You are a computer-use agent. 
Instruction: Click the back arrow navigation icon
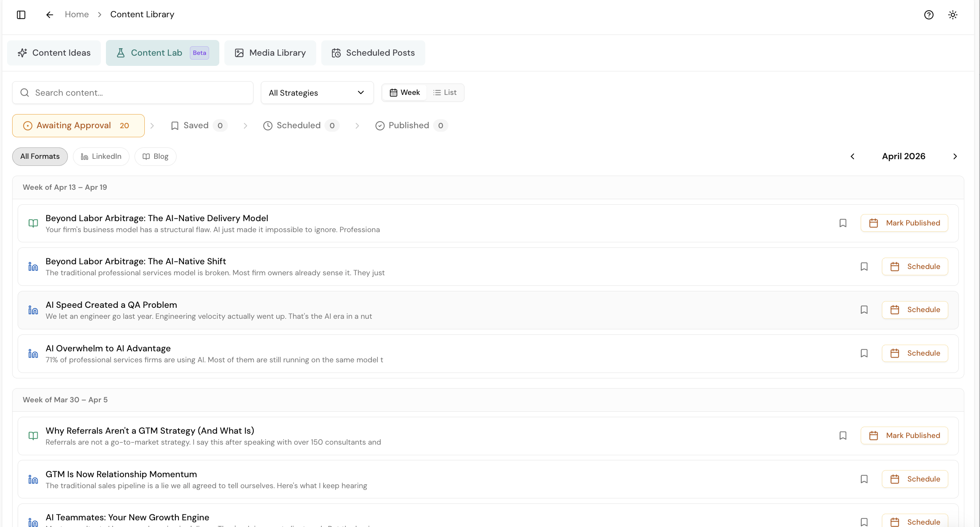(49, 15)
